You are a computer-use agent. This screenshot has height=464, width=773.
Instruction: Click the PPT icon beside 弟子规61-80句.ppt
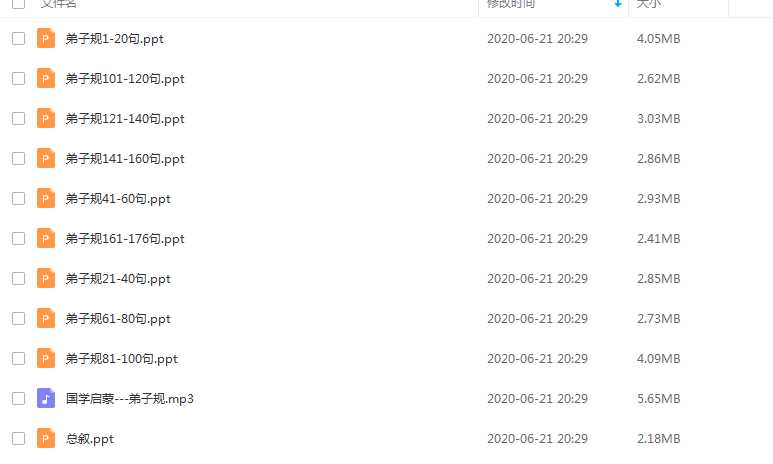(45, 318)
